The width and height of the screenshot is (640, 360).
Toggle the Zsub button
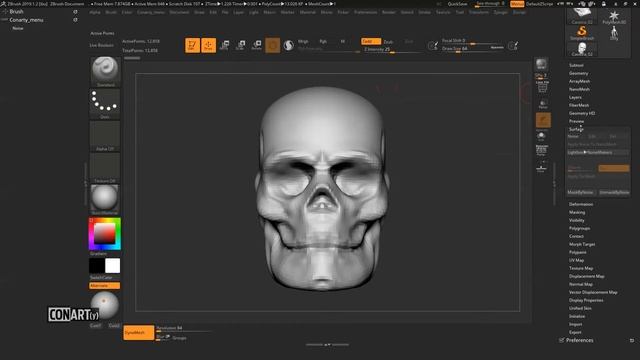[x=389, y=42]
